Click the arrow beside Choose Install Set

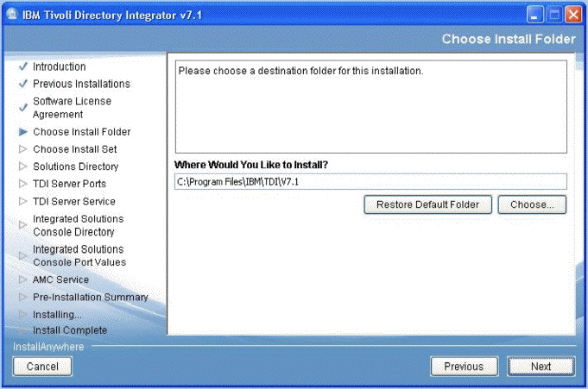22,149
